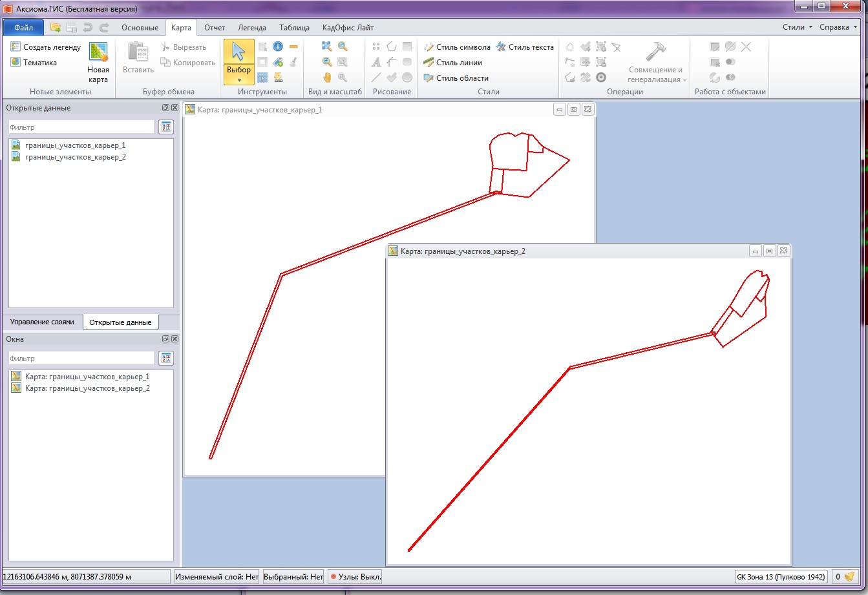
Task: Click the Новая карта (New map) icon
Action: click(98, 63)
